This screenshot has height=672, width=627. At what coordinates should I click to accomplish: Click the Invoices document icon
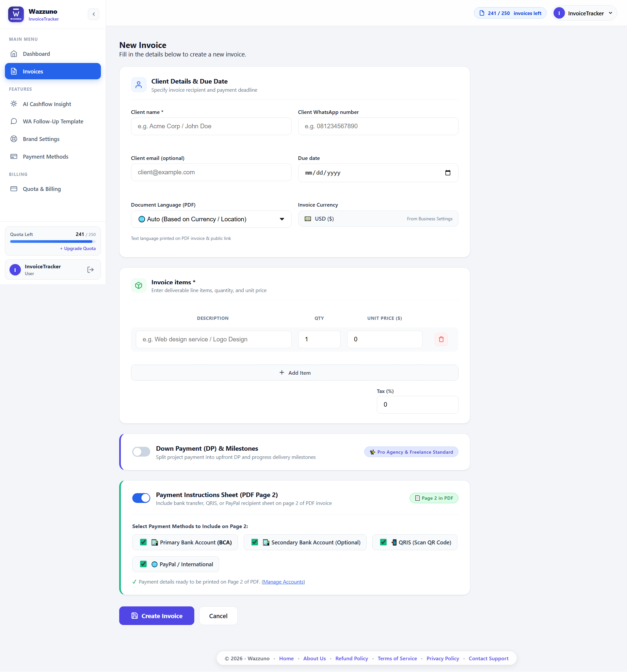click(x=14, y=71)
